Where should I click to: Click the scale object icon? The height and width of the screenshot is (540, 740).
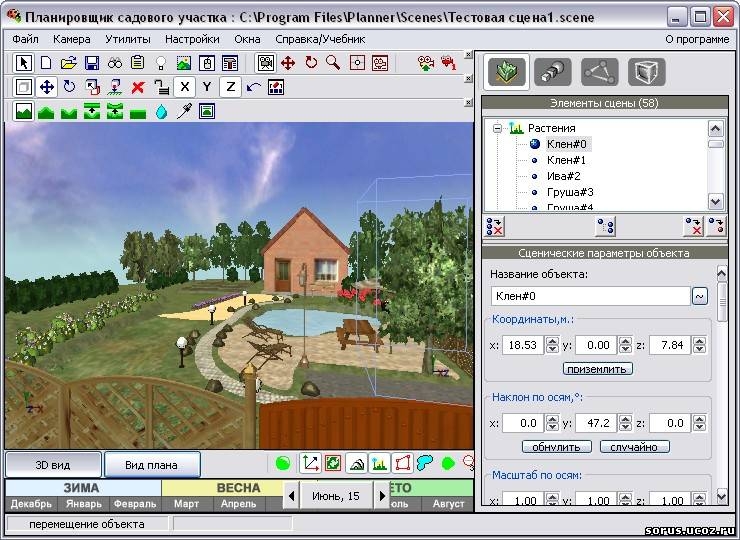(92, 87)
